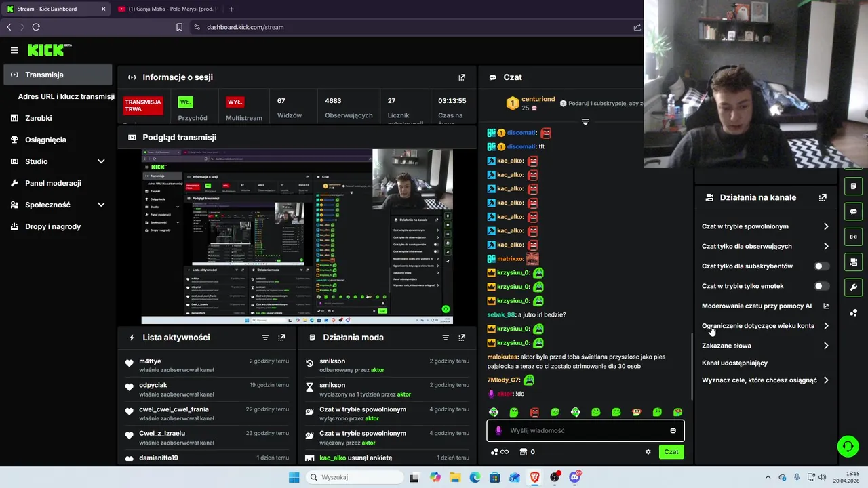868x488 pixels.
Task: Open emoji picker in chat input
Action: [673, 430]
